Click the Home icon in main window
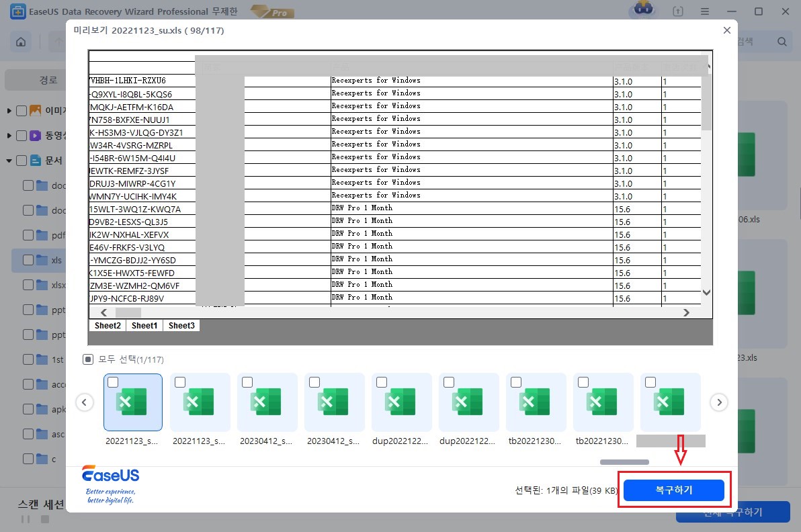The image size is (801, 532). (x=21, y=42)
